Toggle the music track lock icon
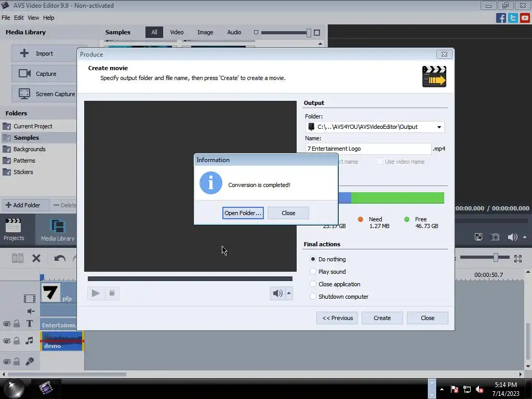 17,341
